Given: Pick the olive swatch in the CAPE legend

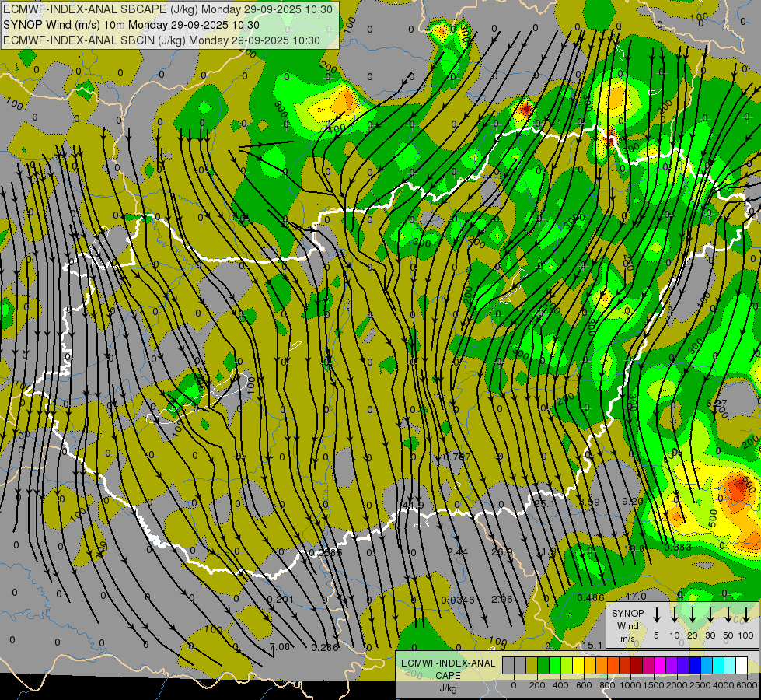Looking at the screenshot, I should coord(532,665).
